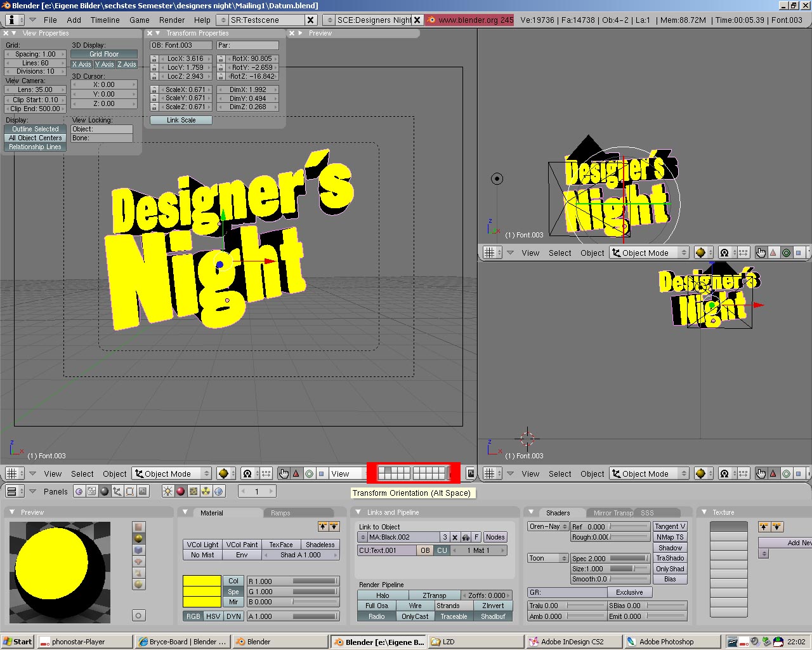Image resolution: width=812 pixels, height=650 pixels.
Task: Open Material buttons red sphere icon
Action: tap(180, 491)
